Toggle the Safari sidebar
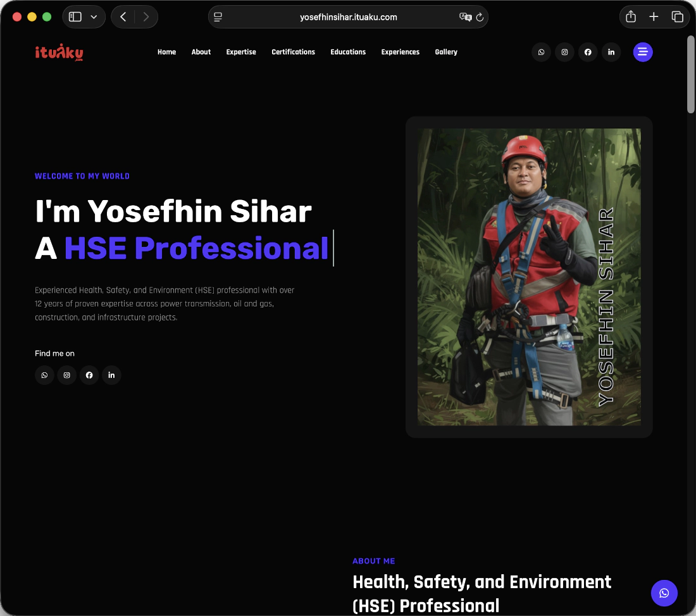The height and width of the screenshot is (616, 696). point(75,17)
